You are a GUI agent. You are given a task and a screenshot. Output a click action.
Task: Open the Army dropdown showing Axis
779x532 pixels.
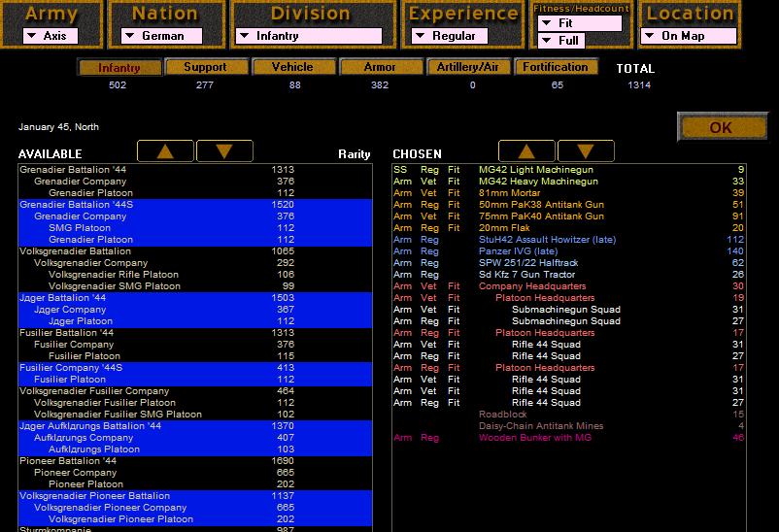(51, 36)
